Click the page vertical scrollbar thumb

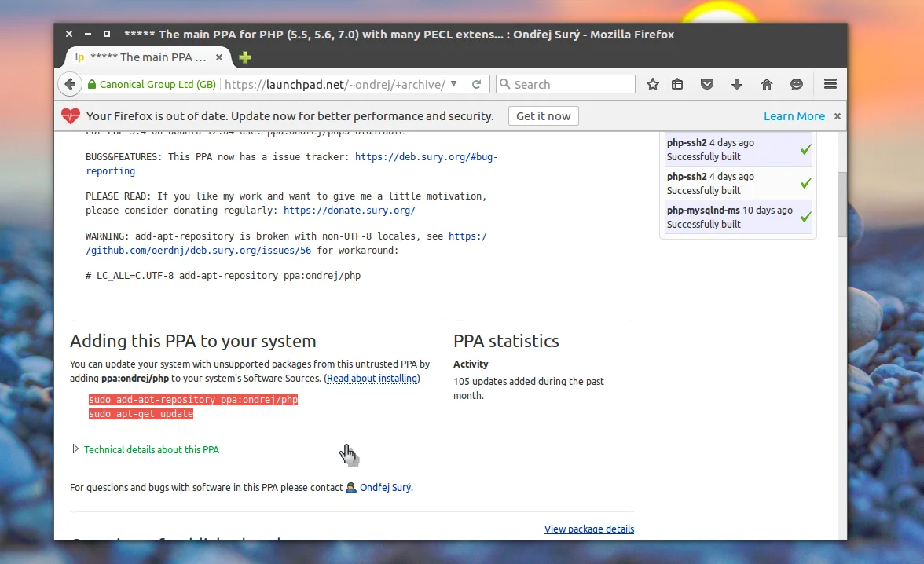pyautogui.click(x=842, y=204)
